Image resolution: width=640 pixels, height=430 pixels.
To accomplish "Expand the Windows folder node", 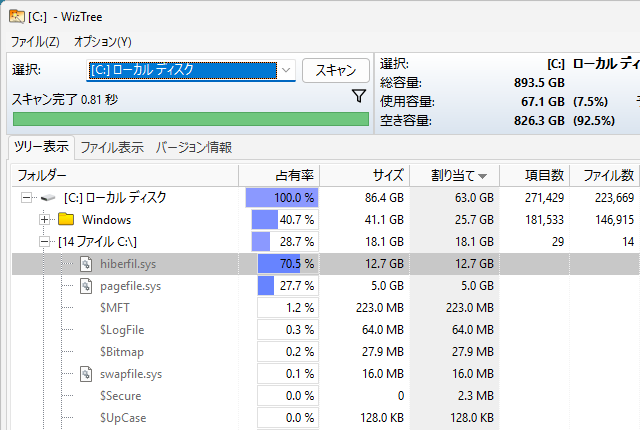I will [x=44, y=219].
